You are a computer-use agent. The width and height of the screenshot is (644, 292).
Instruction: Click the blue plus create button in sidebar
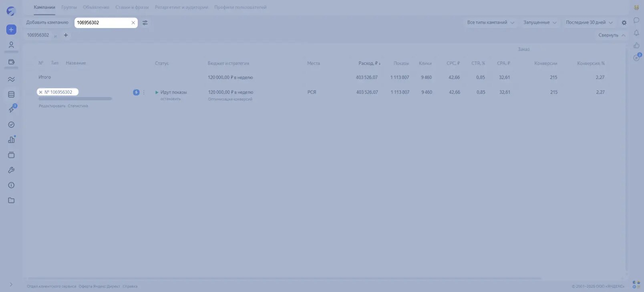tap(11, 30)
